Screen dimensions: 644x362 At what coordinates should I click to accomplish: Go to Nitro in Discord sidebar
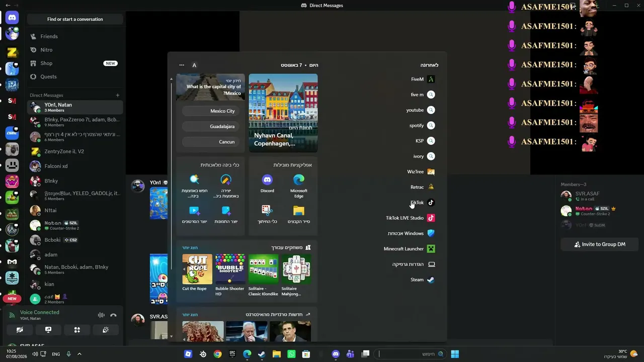[x=75, y=50]
